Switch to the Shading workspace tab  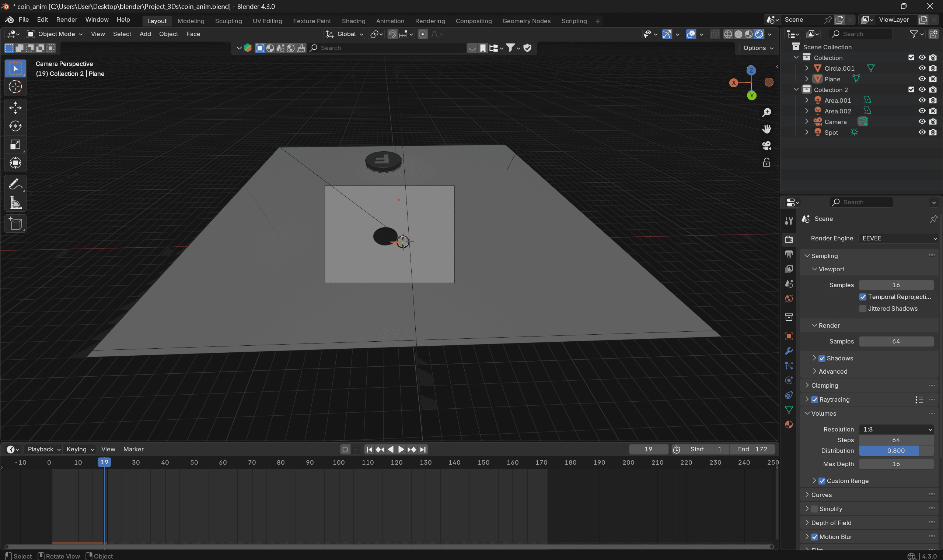(x=353, y=21)
